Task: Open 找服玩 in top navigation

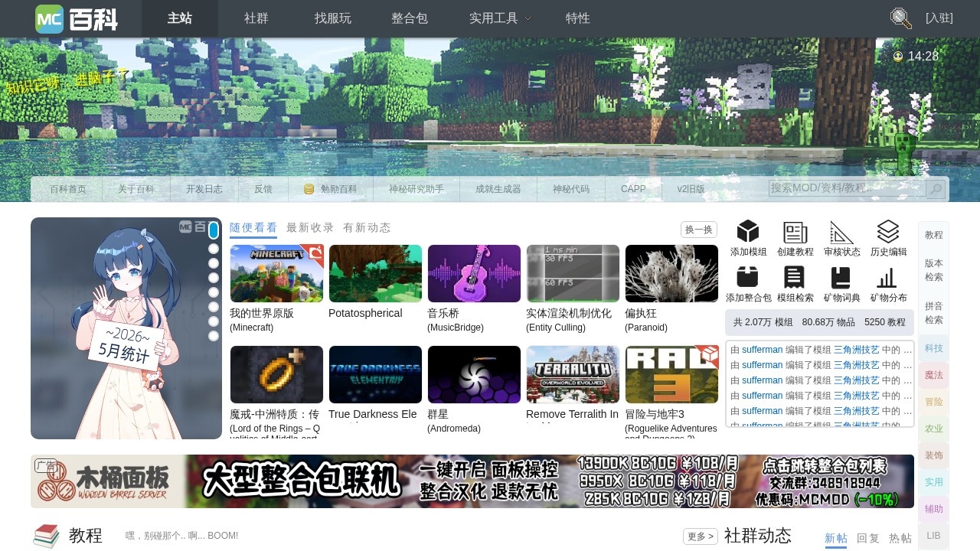Action: pos(333,18)
